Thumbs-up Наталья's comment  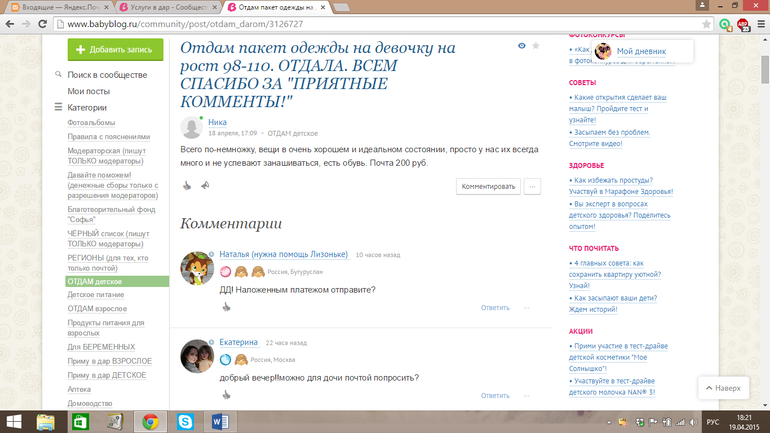[x=226, y=307]
